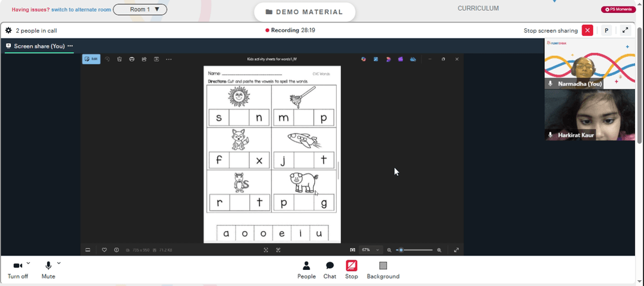Screen dimensions: 644x286
Task: Zoom in with the magnifier plus icon
Action: (439, 250)
